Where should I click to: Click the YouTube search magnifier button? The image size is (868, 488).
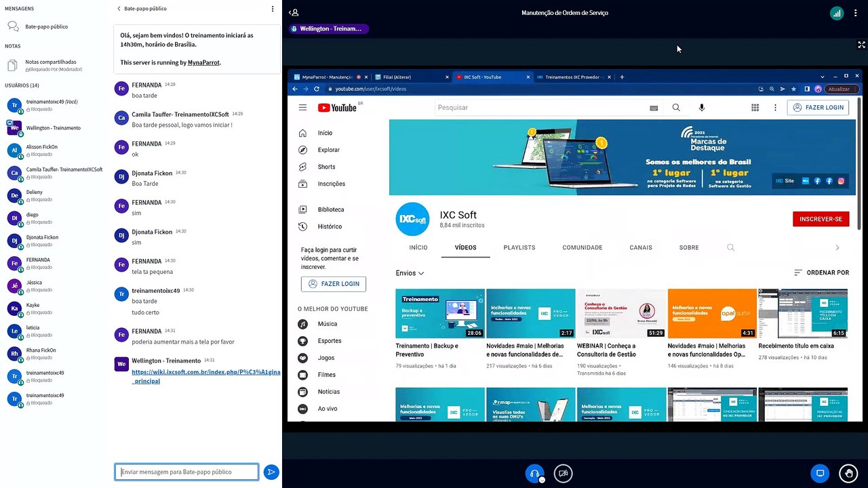(676, 107)
